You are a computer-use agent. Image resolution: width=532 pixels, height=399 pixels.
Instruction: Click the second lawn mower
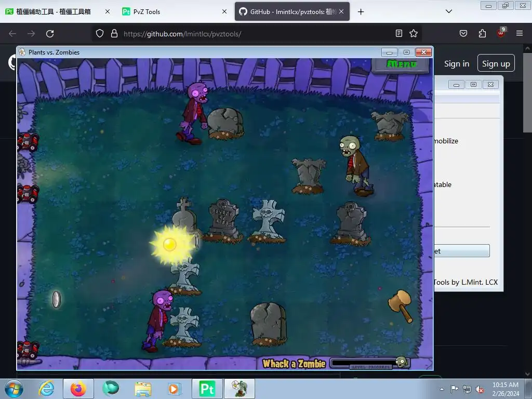[x=28, y=193]
